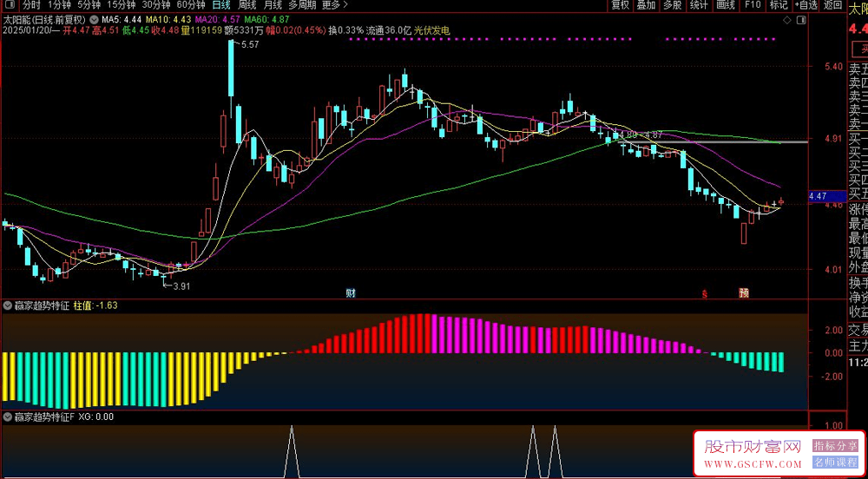
Task: Add stock via +自选 button
Action: point(806,5)
